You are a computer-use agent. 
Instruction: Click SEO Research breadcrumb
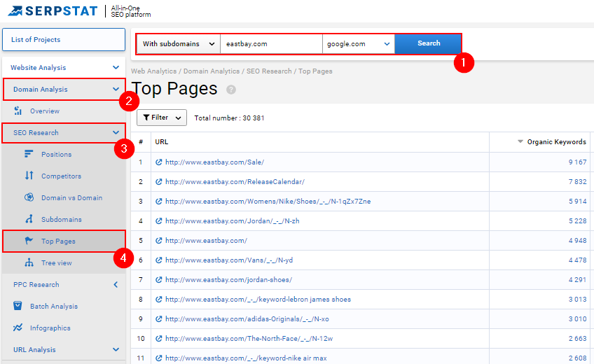pyautogui.click(x=269, y=71)
